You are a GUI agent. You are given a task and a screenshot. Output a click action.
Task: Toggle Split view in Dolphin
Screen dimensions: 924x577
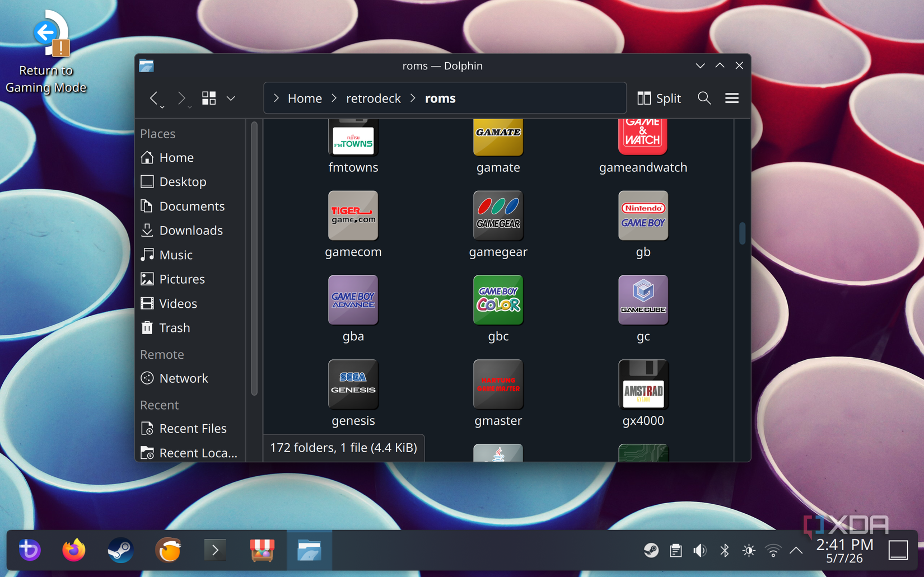coord(659,98)
